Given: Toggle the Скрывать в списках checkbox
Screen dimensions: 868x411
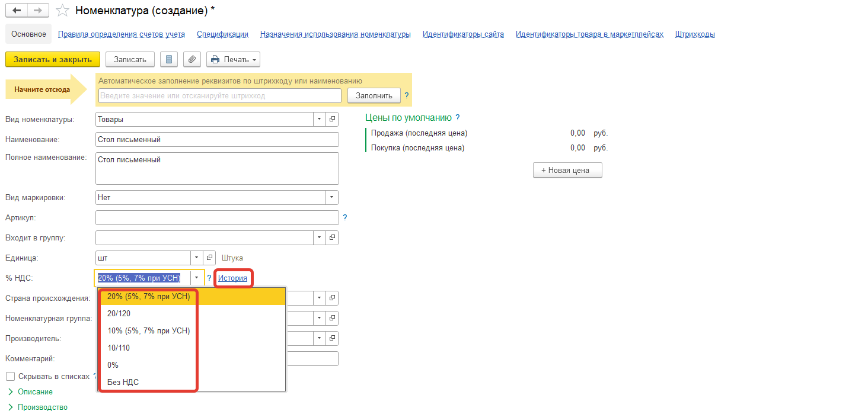Looking at the screenshot, I should pyautogui.click(x=10, y=376).
